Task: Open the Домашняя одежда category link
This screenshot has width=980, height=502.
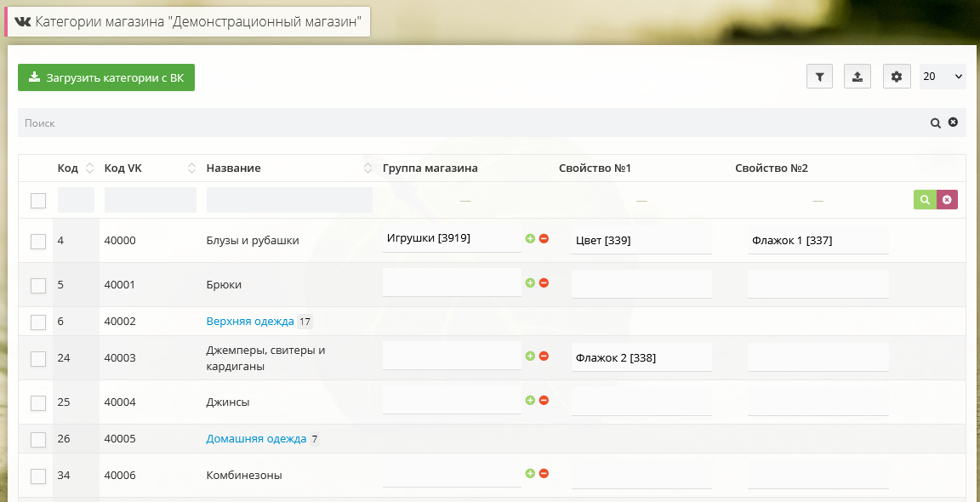Action: (x=256, y=439)
